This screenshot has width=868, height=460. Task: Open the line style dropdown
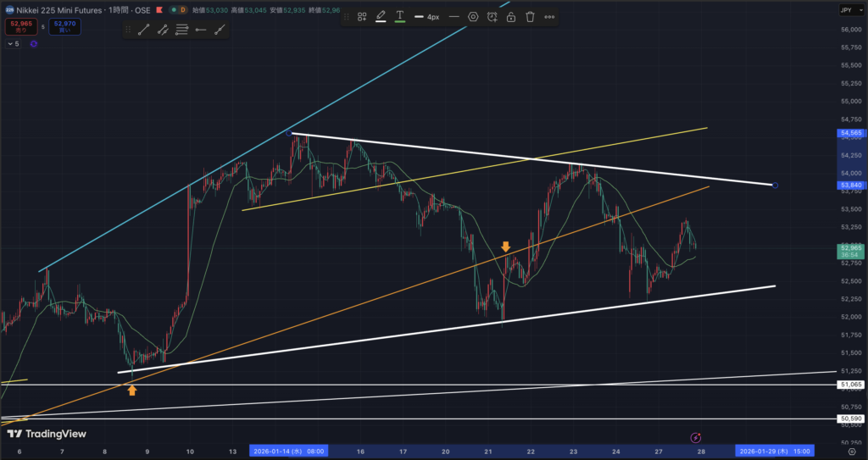click(x=454, y=17)
